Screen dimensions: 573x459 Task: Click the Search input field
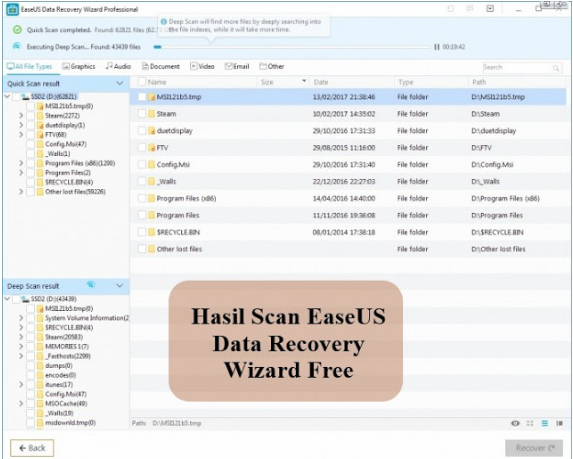coord(522,68)
